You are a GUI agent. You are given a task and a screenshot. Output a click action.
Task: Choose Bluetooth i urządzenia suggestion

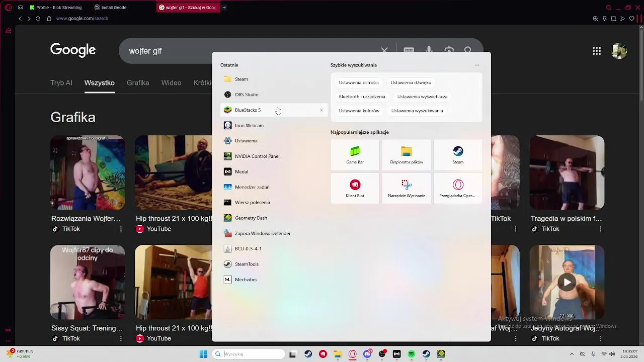coord(362,97)
